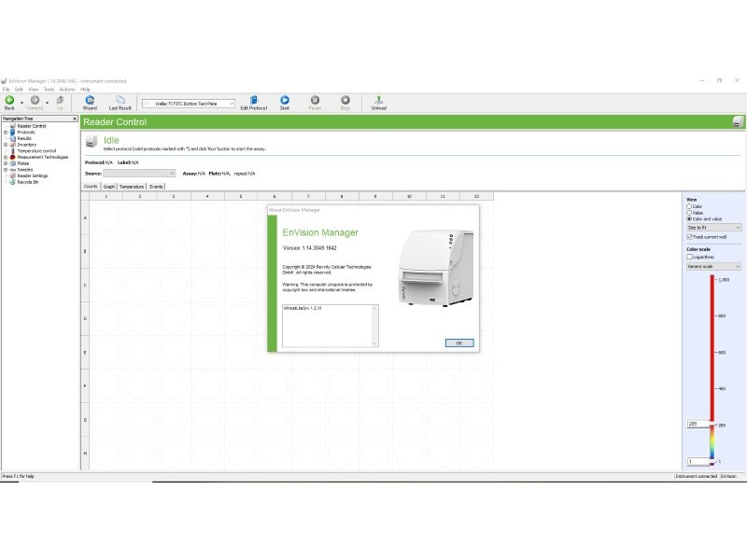Click the reader icon in green header bar
The image size is (747, 560).
pos(738,122)
